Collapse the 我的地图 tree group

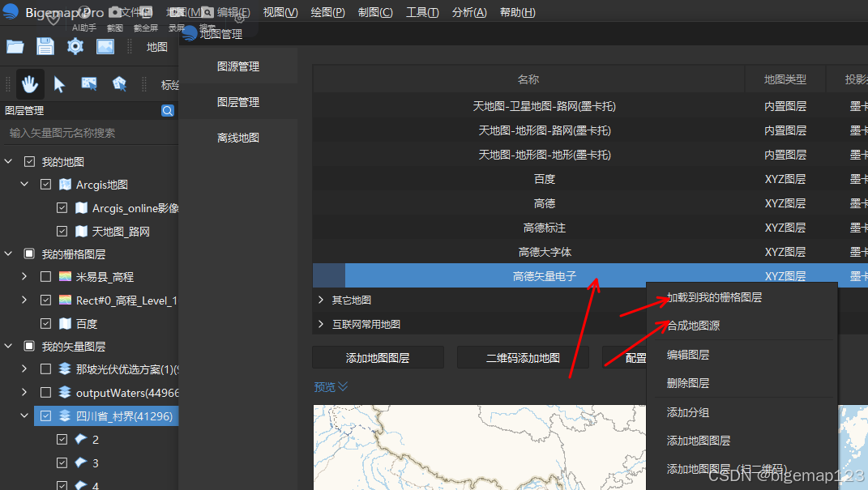[8, 161]
